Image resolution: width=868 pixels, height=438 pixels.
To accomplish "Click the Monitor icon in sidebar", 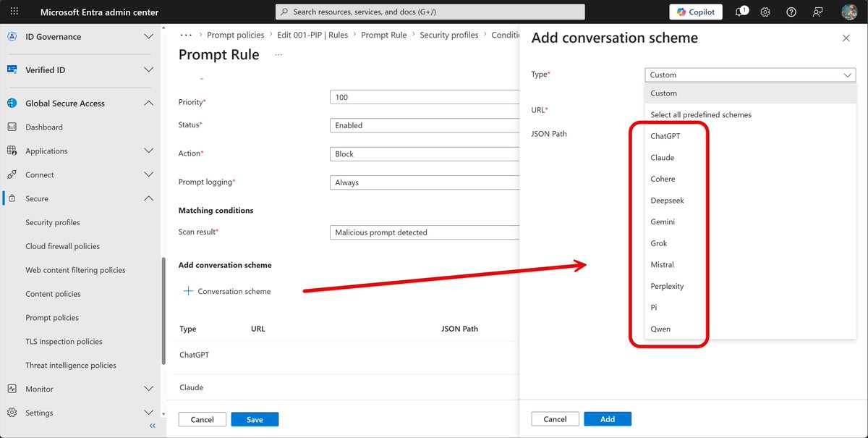I will (12, 389).
